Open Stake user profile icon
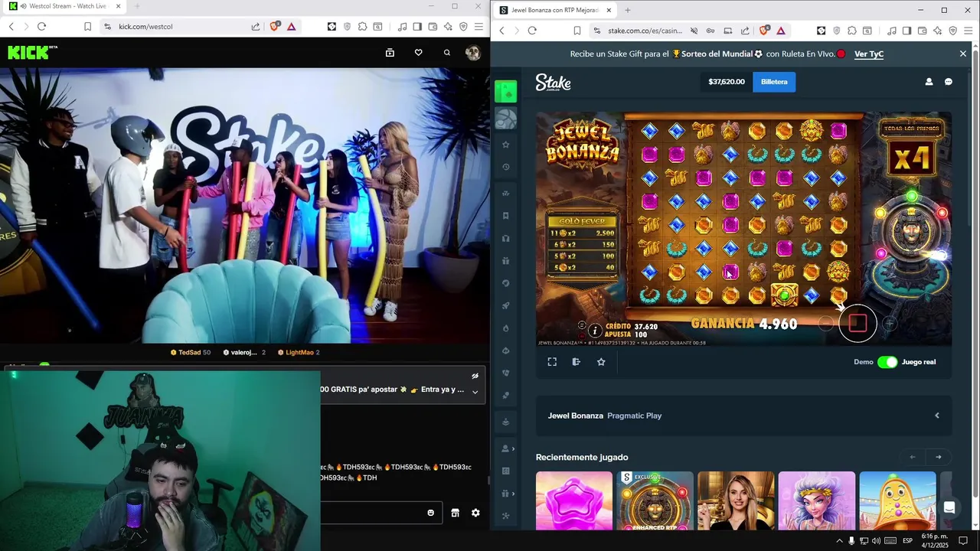 [x=929, y=82]
